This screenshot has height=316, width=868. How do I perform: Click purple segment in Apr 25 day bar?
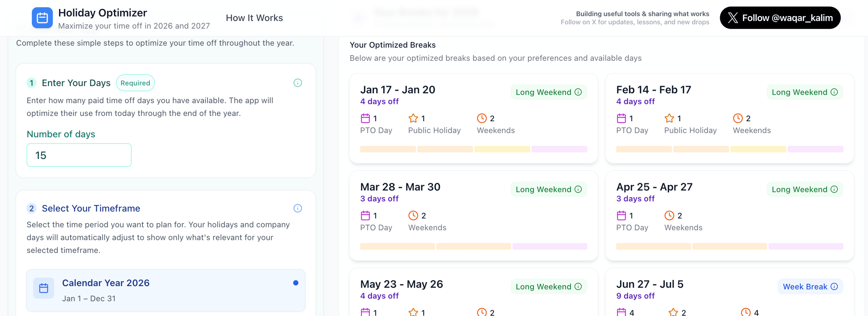coord(806,247)
